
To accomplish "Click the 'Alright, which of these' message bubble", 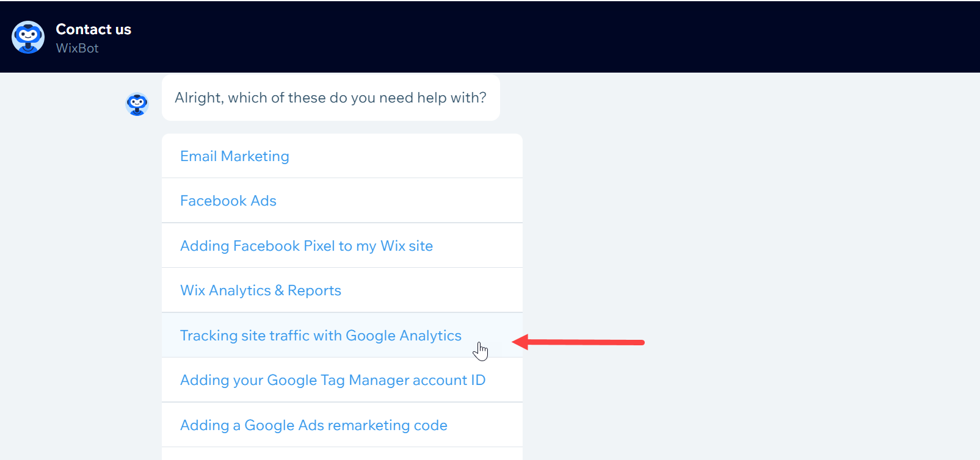I will [x=331, y=98].
